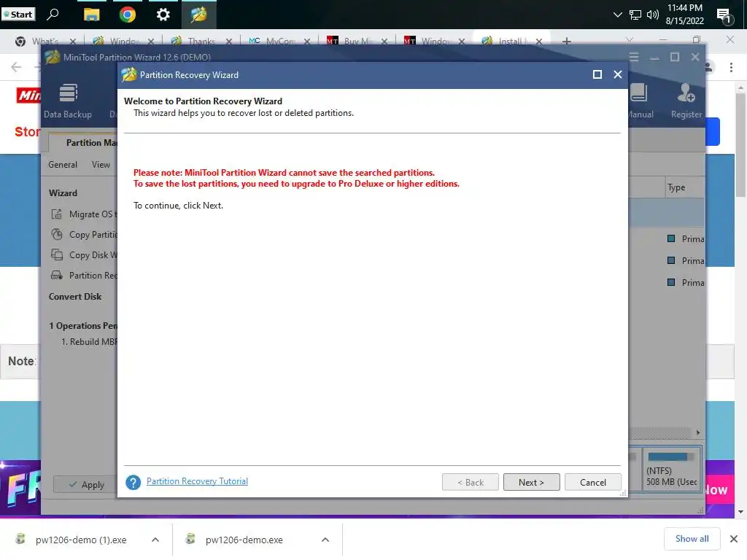Switch to Chrome from the taskbar
The image size is (747, 560).
click(x=127, y=15)
